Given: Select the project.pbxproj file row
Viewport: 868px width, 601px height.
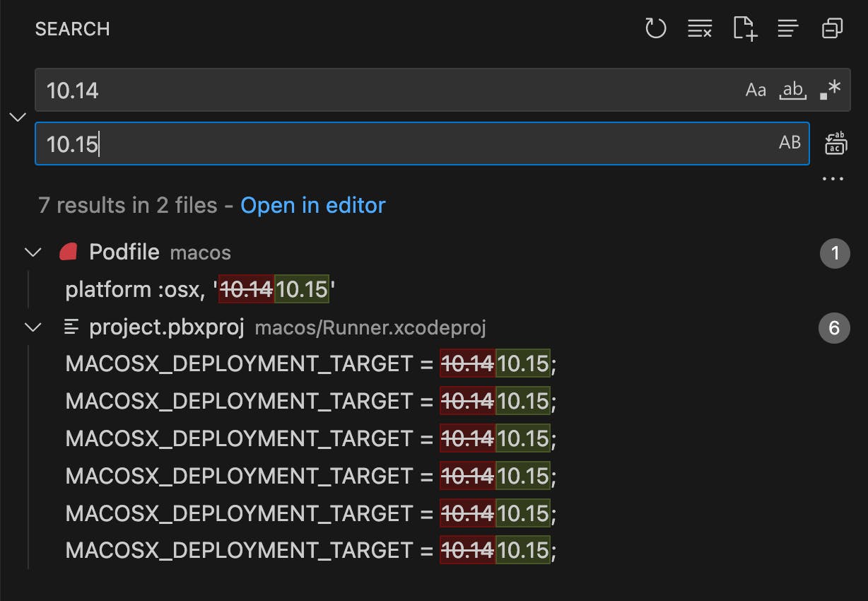Looking at the screenshot, I should (x=434, y=327).
